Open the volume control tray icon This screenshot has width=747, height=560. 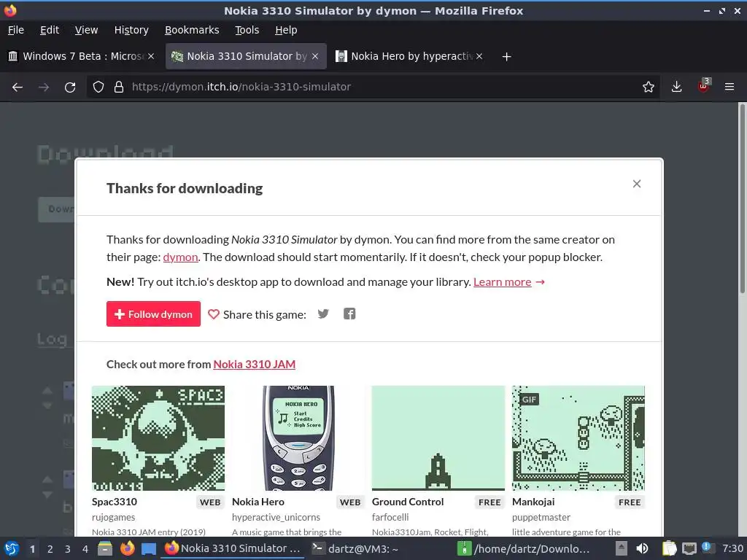click(642, 548)
